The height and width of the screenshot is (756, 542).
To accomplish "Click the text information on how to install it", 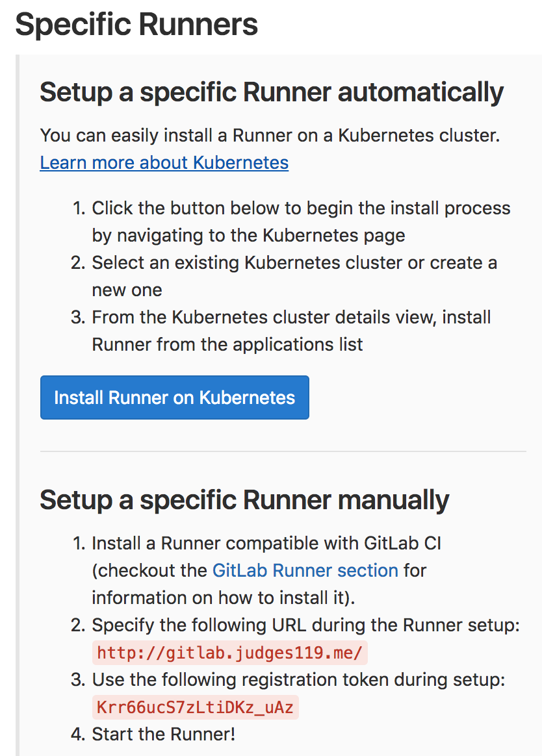I will pyautogui.click(x=224, y=598).
